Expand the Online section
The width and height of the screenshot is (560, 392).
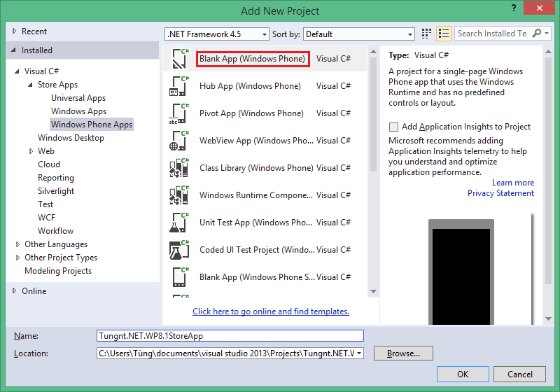[x=14, y=291]
